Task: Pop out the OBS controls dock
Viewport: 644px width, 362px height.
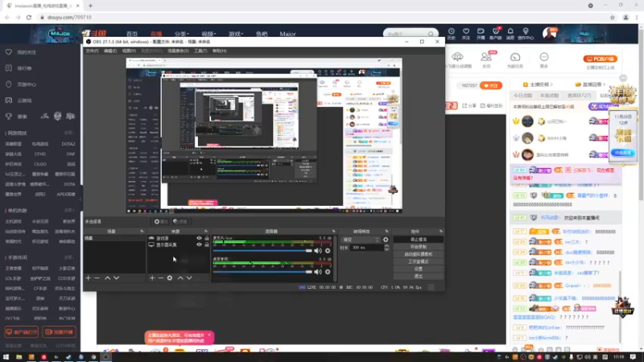Action: 440,232
